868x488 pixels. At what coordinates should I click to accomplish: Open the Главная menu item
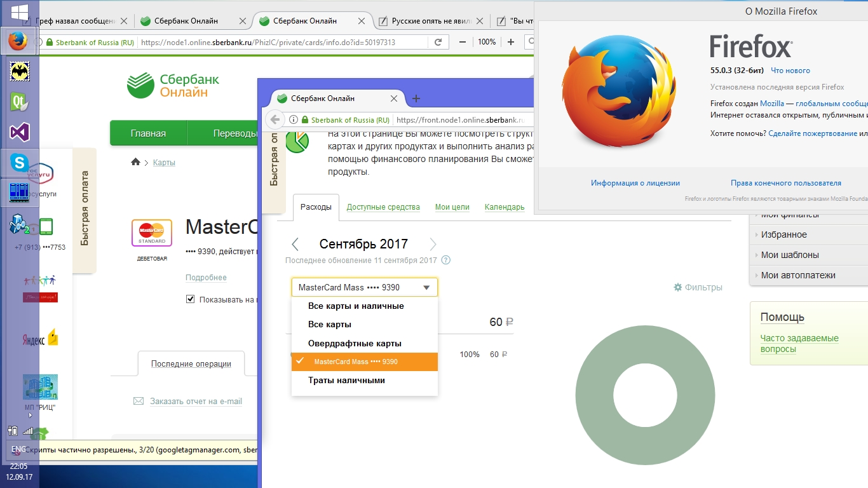[148, 133]
